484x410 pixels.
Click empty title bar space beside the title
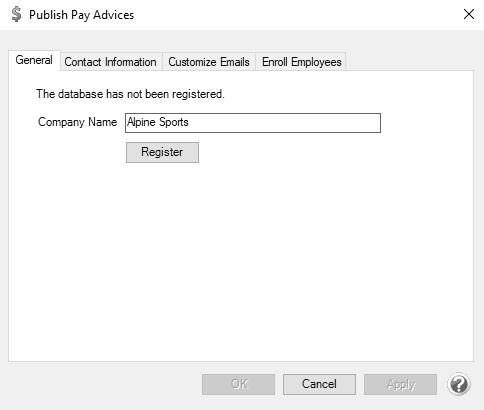pyautogui.click(x=293, y=15)
